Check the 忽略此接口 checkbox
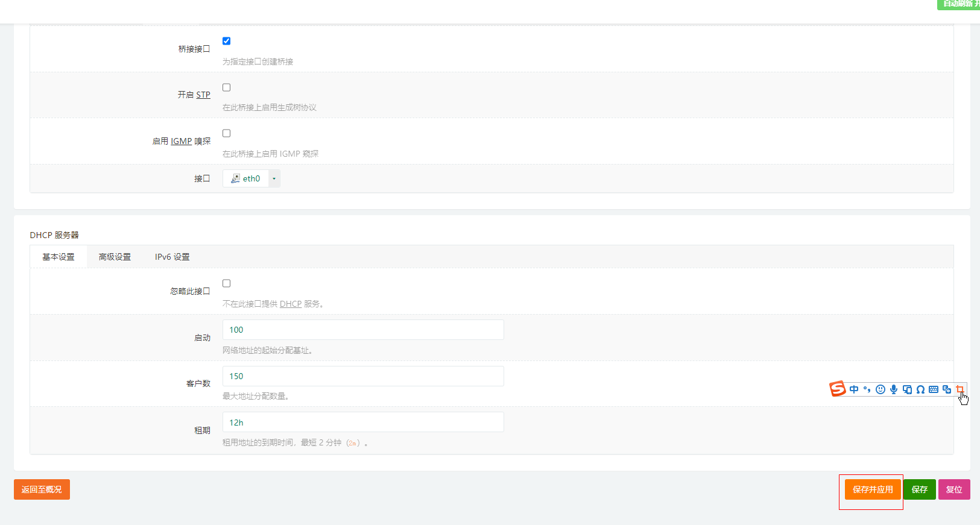 pyautogui.click(x=227, y=283)
